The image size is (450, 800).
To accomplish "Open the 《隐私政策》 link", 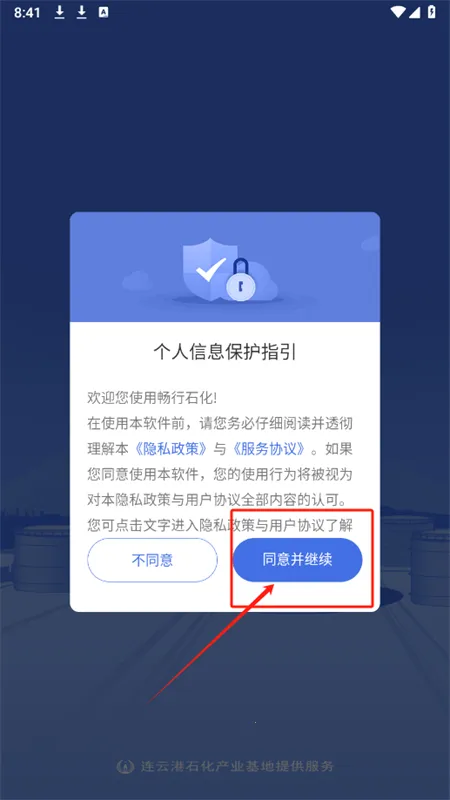I will tap(172, 448).
